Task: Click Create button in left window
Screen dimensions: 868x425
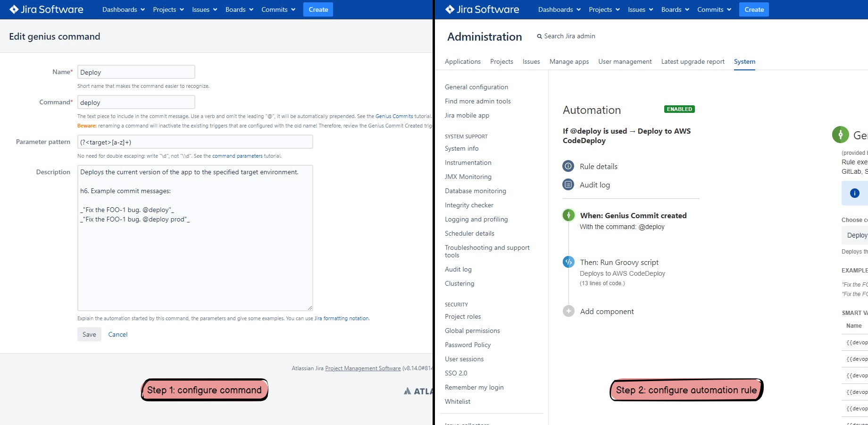Action: coord(318,9)
